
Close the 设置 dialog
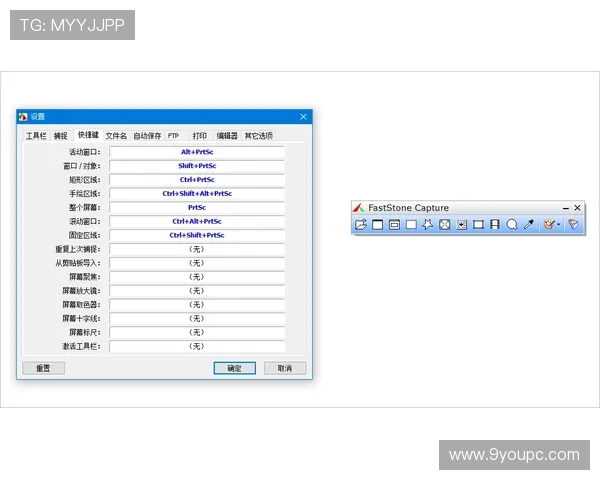[x=303, y=117]
